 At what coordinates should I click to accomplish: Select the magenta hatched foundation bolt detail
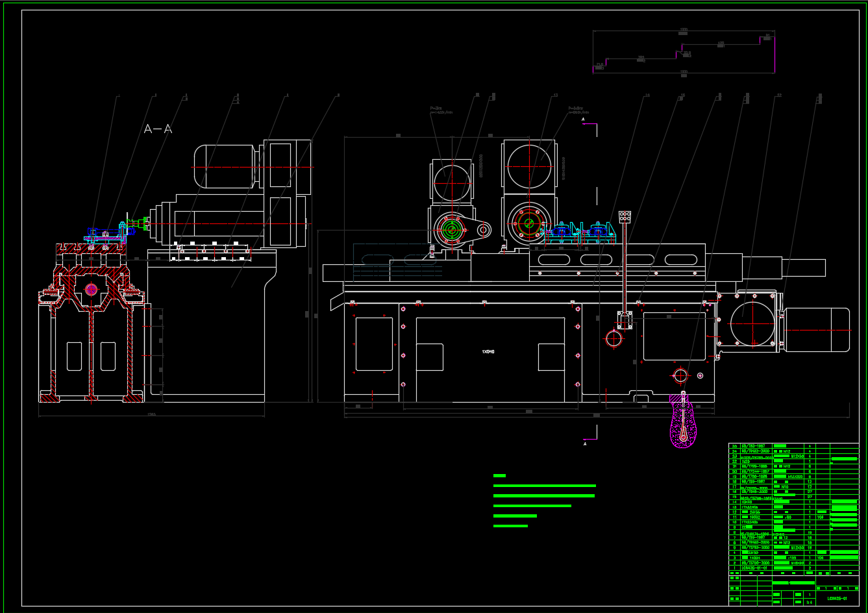pyautogui.click(x=683, y=425)
